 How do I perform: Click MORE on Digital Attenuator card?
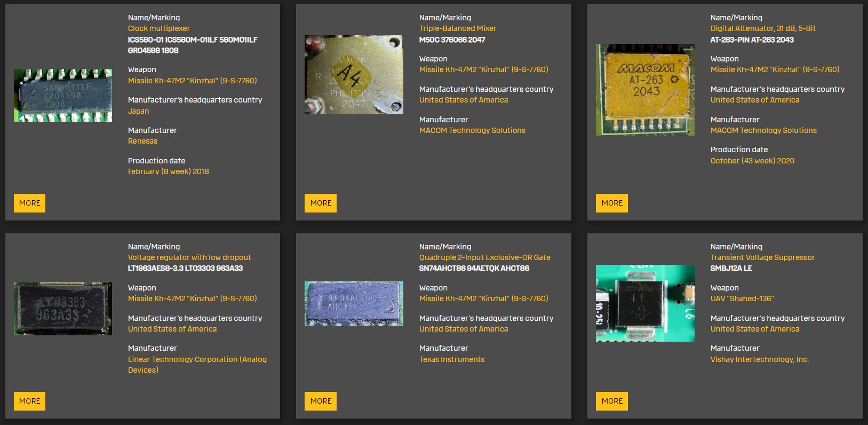612,203
